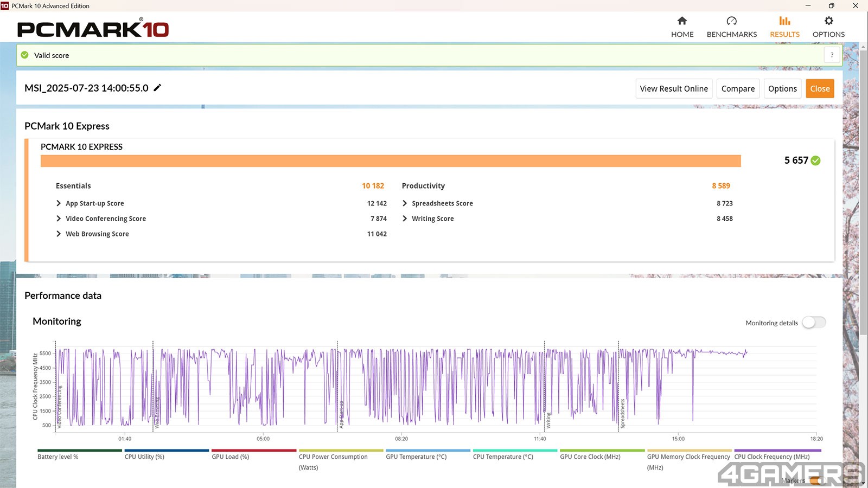The width and height of the screenshot is (868, 488).
Task: Open Benchmarks via the gauge icon
Action: click(x=731, y=21)
